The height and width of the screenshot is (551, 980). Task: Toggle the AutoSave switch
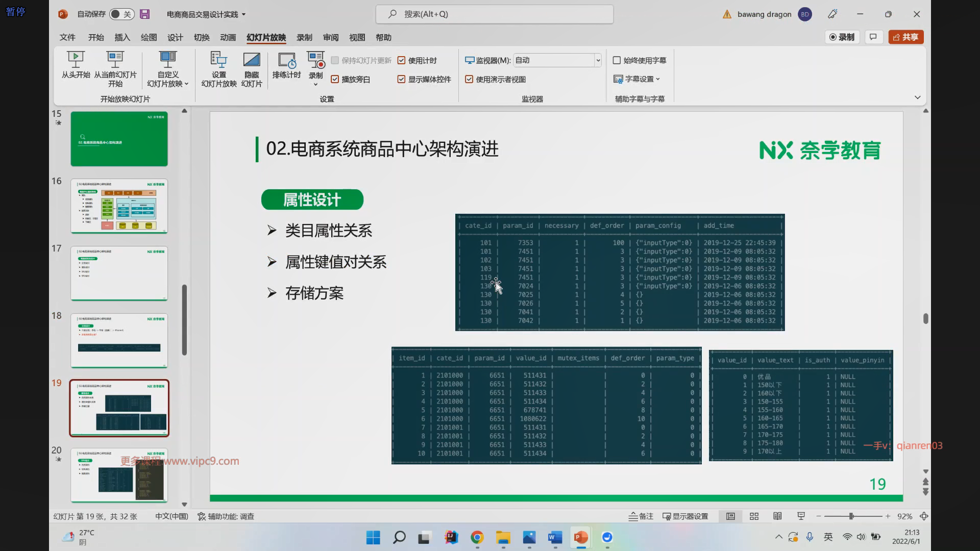point(121,14)
